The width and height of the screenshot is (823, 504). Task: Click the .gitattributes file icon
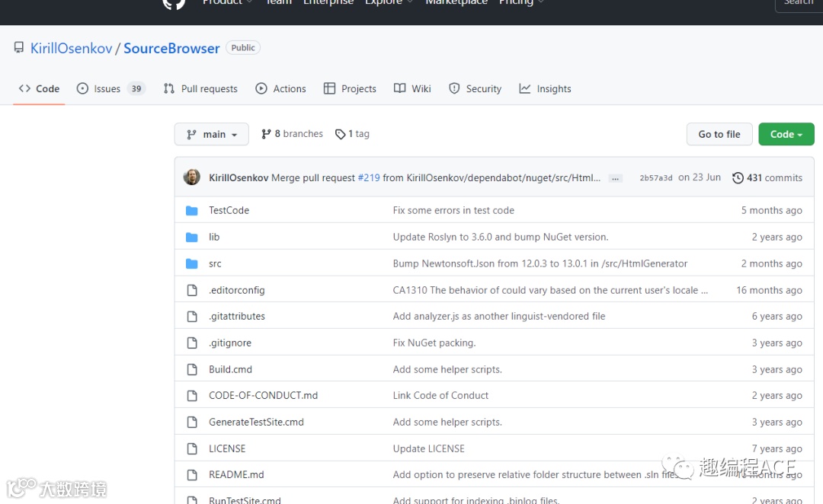[x=192, y=316]
